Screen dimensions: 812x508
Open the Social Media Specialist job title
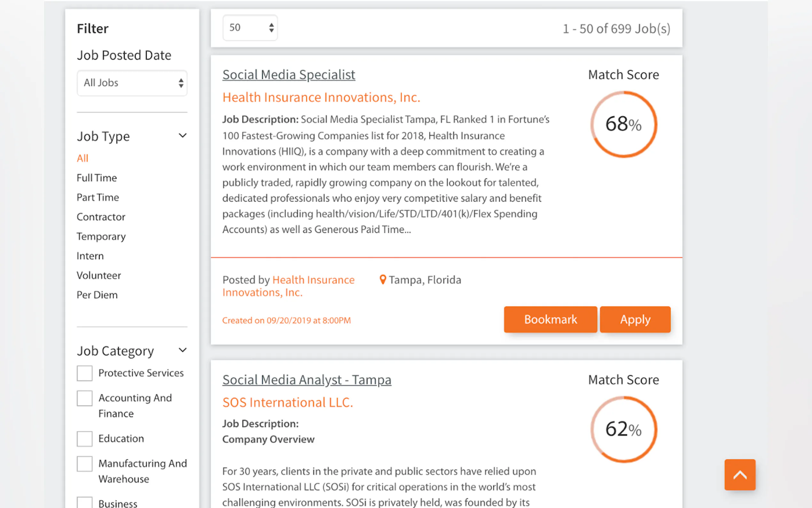point(289,75)
